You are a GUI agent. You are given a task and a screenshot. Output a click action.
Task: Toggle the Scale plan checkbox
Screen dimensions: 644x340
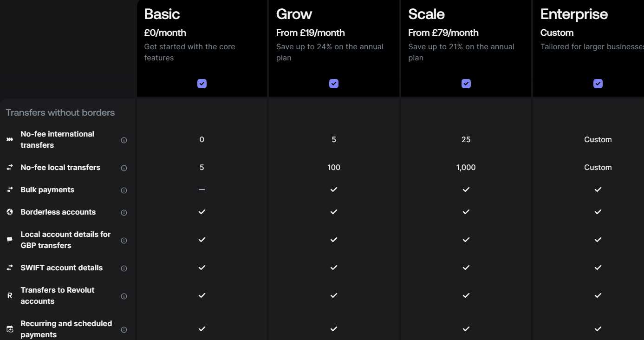coord(466,84)
